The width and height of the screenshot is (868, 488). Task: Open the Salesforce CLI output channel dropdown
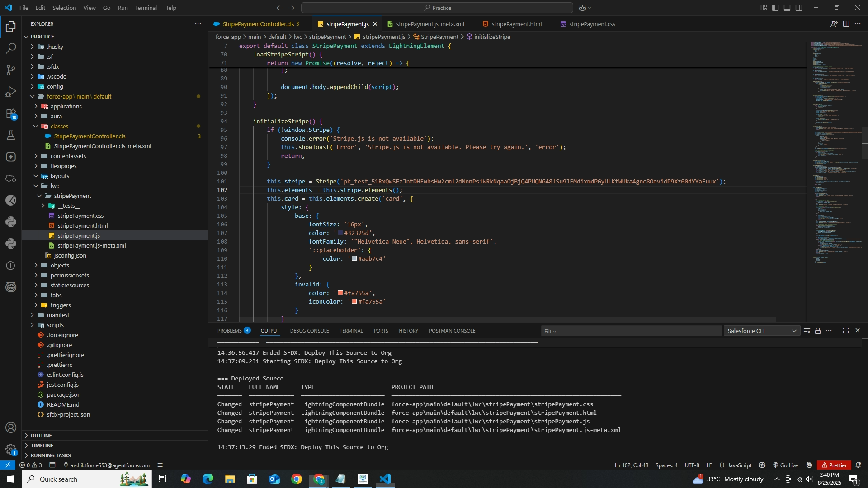coord(762,331)
